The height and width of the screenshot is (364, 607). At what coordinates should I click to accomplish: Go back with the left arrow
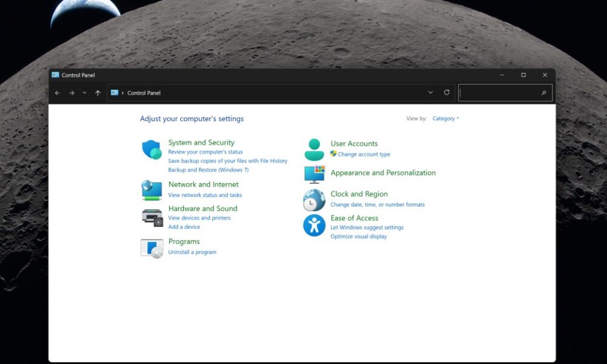(x=57, y=93)
